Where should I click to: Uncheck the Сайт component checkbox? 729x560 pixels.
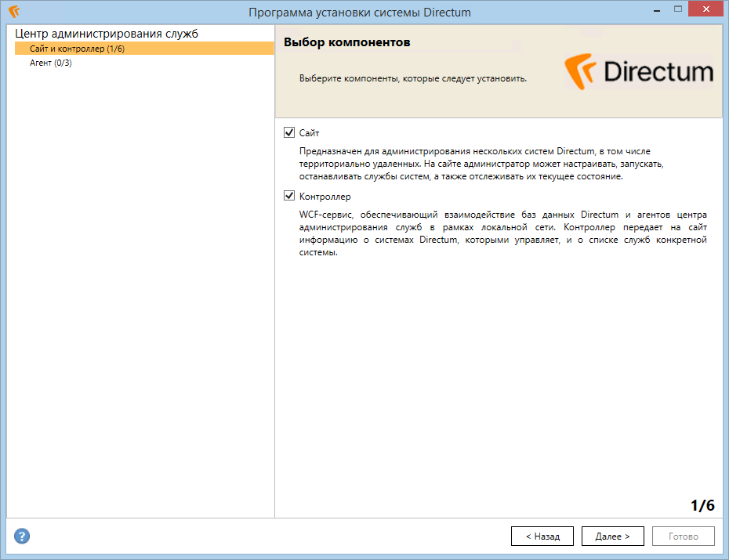(x=289, y=132)
